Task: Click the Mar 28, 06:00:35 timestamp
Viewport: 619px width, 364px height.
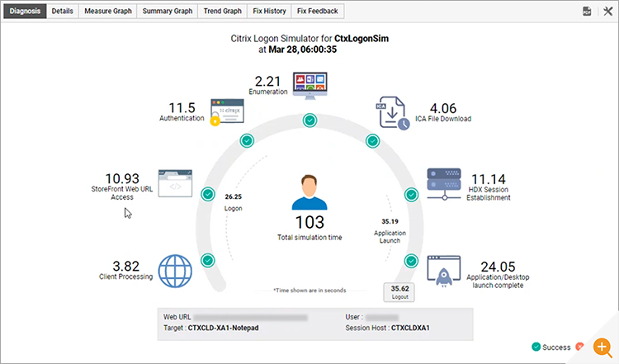Action: pyautogui.click(x=303, y=50)
